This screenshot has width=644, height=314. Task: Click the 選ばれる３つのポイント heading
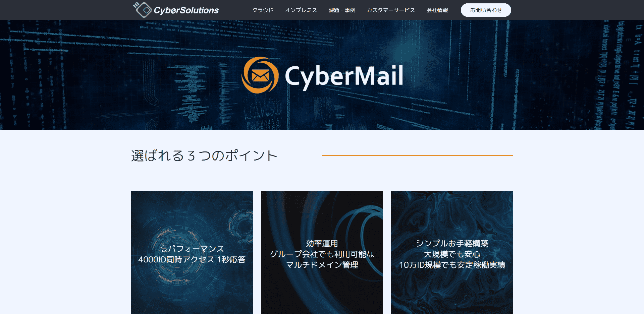pos(204,156)
